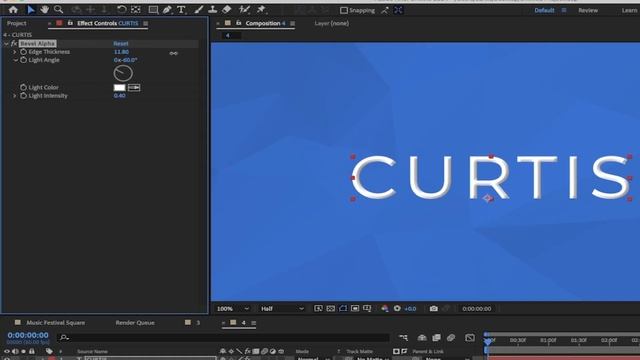This screenshot has width=640, height=360.
Task: Switch to the Review workspace
Action: [588, 10]
